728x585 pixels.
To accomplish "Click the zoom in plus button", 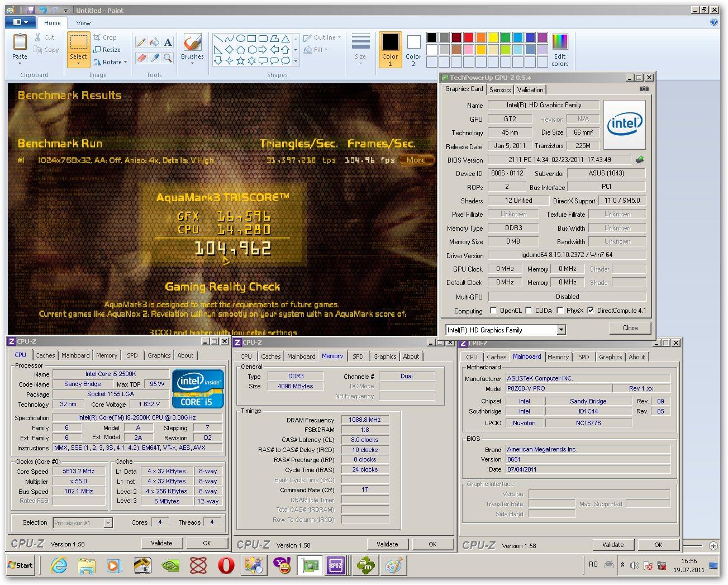I will 713,545.
